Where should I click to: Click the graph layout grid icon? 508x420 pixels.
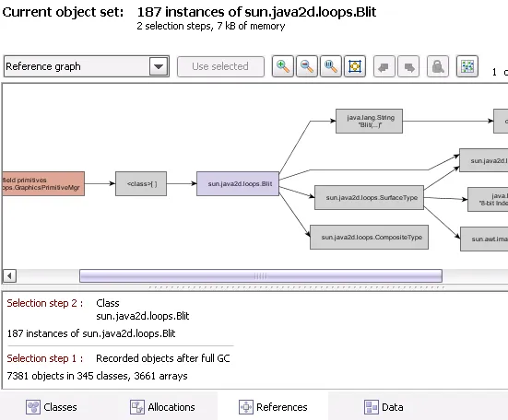tap(467, 66)
